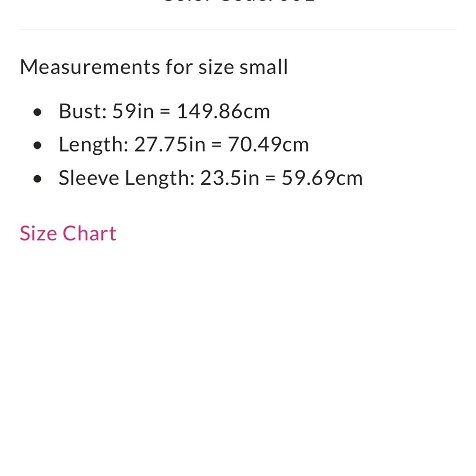Screen dimensions: 476x476
Task: Select the 'Sleeve Length:' label
Action: [x=126, y=178]
